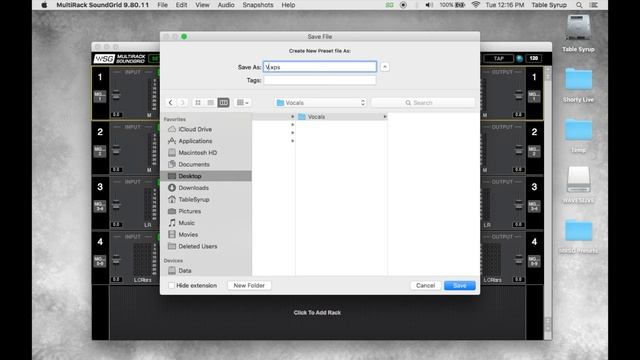Open the Temp folder on the desktop

coord(578,136)
